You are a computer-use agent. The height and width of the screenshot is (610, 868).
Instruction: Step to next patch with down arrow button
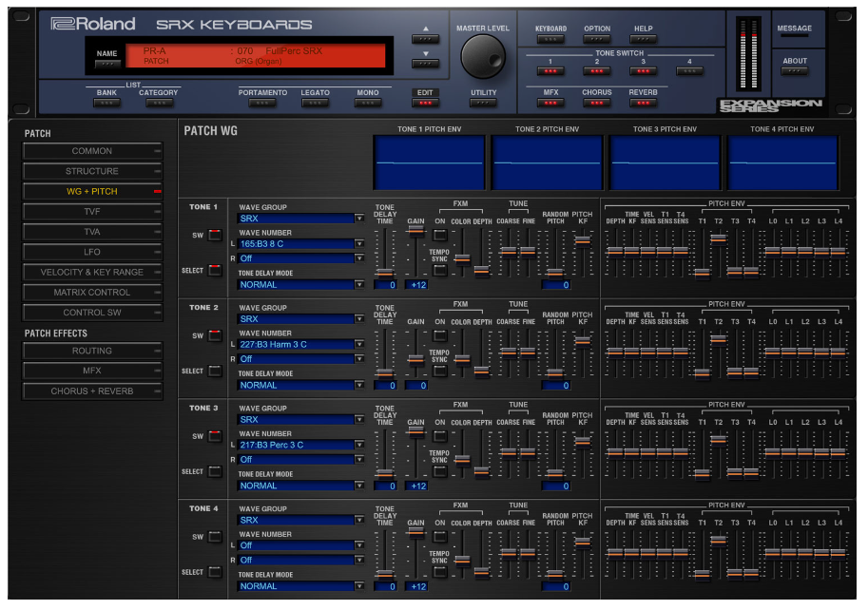click(x=425, y=64)
